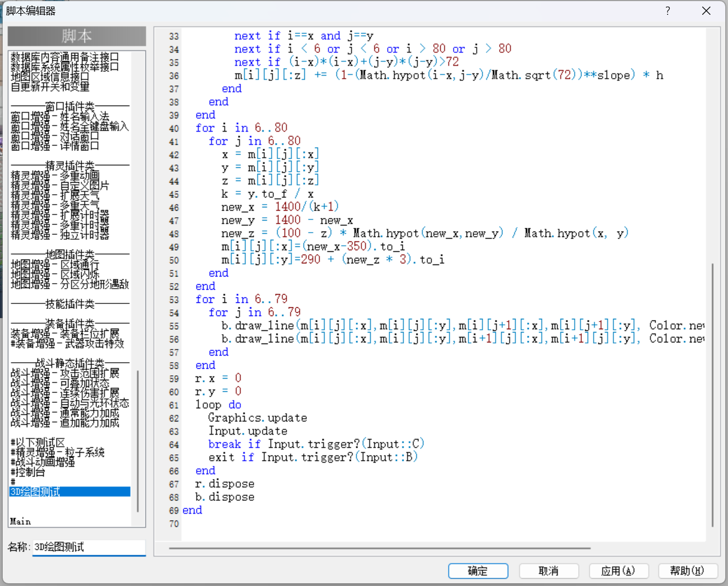Screen dimensions: 728x586
Task: Click the code editor horizontal scrollbar
Action: tap(380, 548)
